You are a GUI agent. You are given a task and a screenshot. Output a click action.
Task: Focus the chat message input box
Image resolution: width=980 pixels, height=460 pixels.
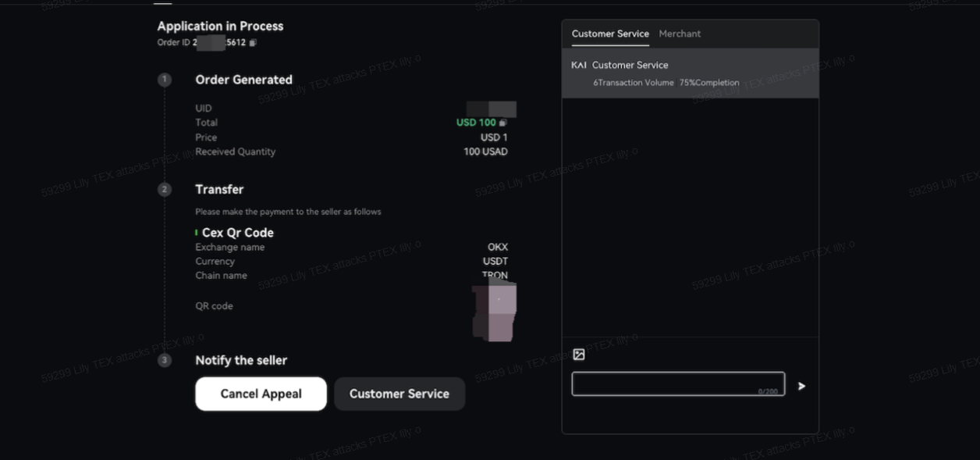pos(678,383)
